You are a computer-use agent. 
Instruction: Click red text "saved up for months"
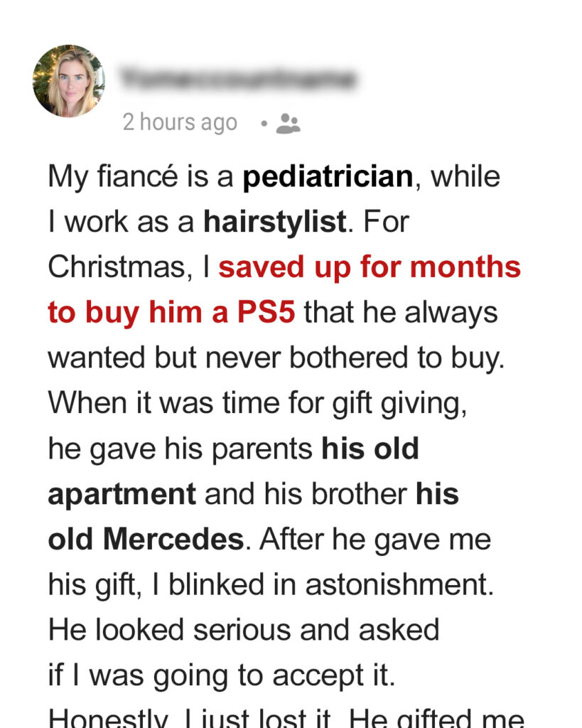click(370, 267)
